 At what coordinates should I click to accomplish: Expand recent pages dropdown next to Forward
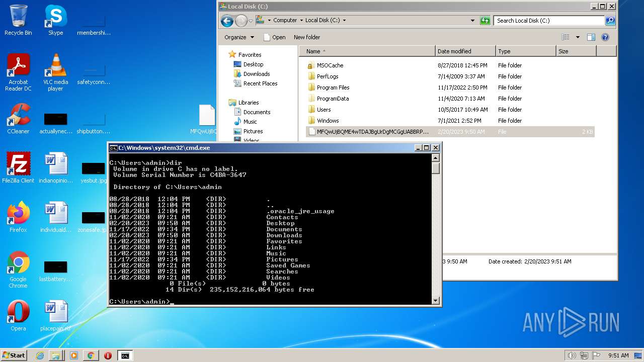coord(251,21)
